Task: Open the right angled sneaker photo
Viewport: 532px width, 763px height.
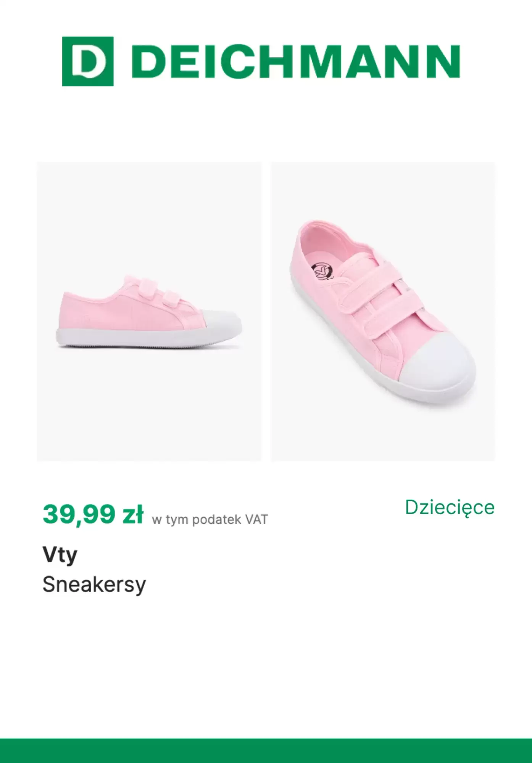Action: [383, 311]
